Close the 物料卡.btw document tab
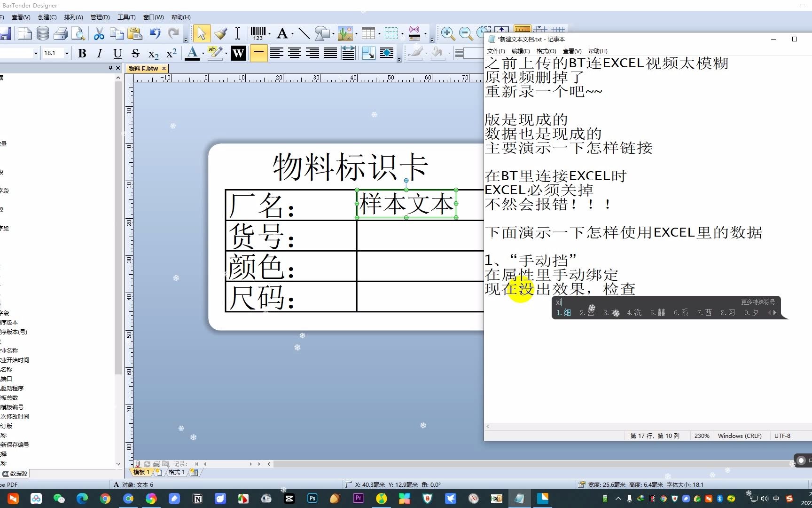Viewport: 812px width, 508px height. coord(164,69)
